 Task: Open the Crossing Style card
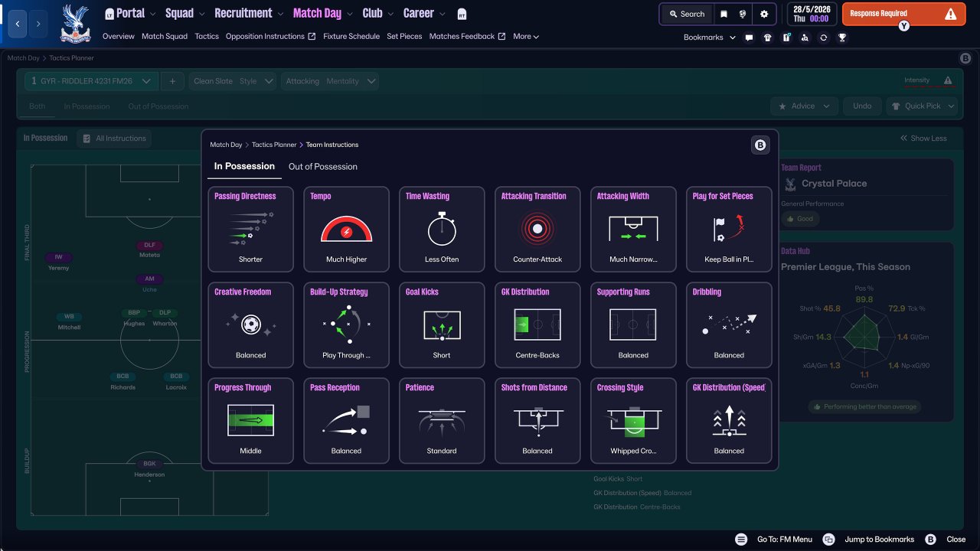[633, 420]
